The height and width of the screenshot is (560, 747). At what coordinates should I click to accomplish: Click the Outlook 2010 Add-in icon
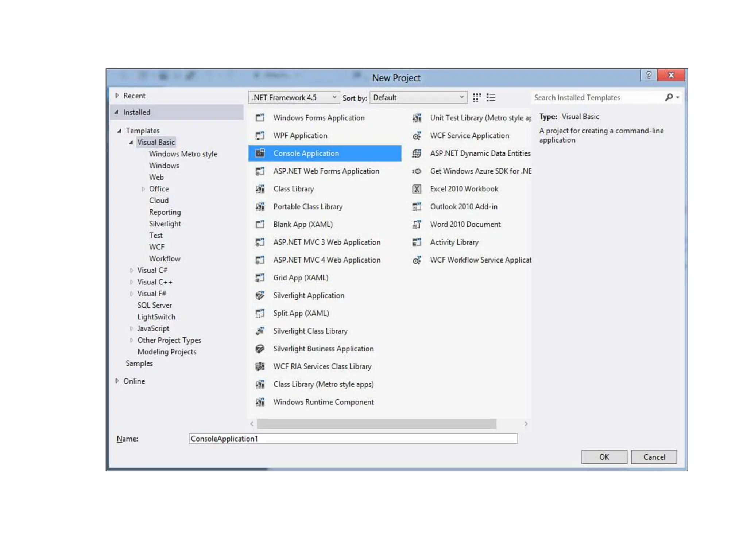tap(417, 207)
